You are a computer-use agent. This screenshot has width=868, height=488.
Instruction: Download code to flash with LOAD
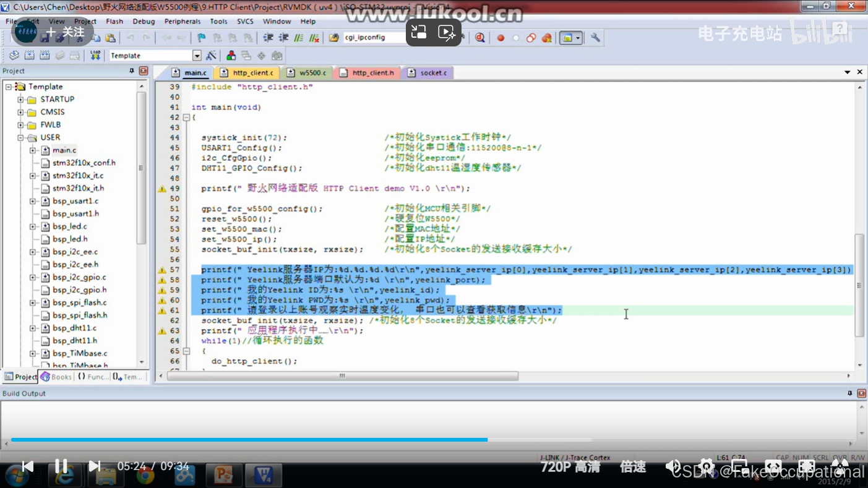point(95,56)
